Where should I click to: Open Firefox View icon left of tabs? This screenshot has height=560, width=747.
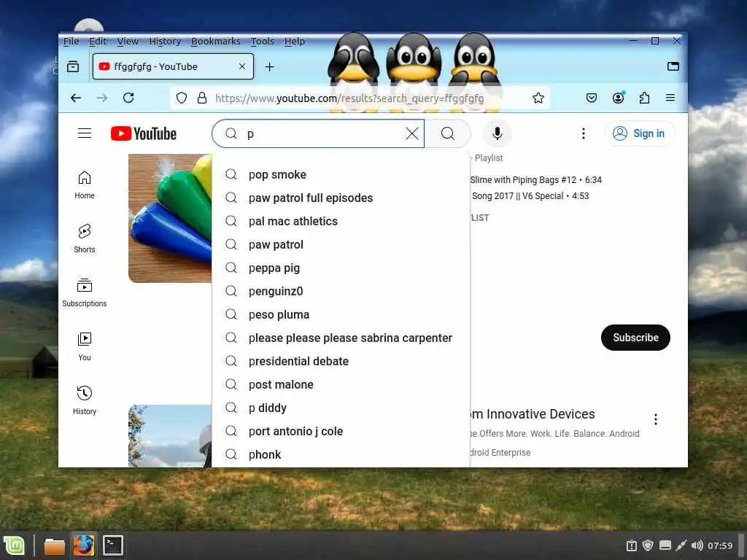pos(73,66)
